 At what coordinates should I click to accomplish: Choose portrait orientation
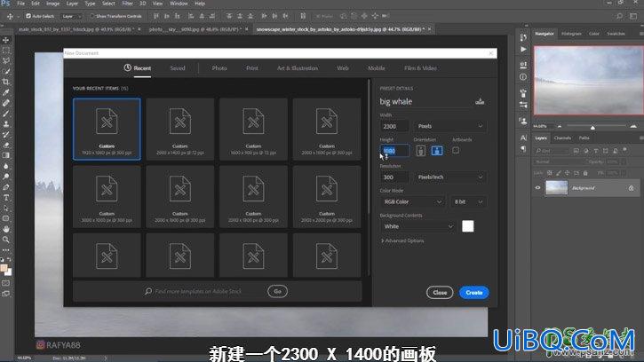click(420, 151)
